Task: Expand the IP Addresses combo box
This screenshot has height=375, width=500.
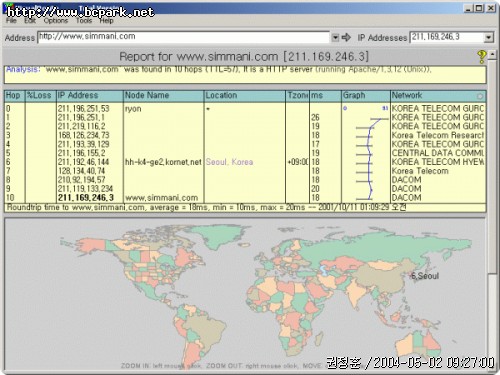Action: 488,37
